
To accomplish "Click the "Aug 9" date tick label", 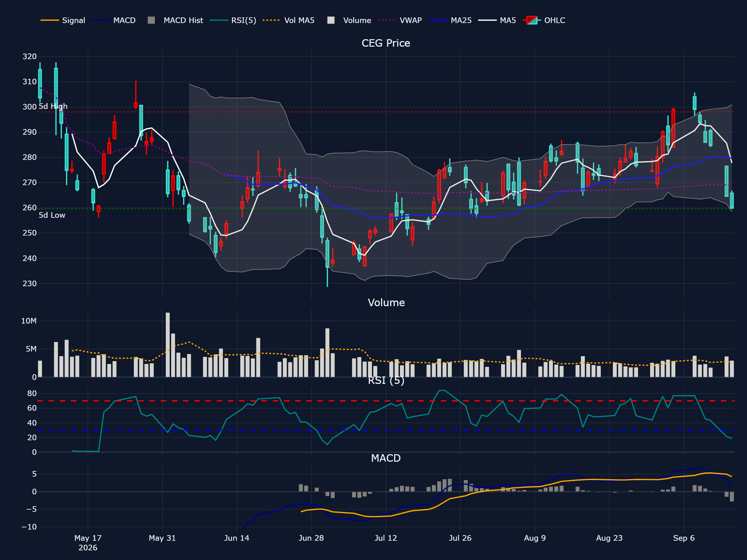I will 535,538.
